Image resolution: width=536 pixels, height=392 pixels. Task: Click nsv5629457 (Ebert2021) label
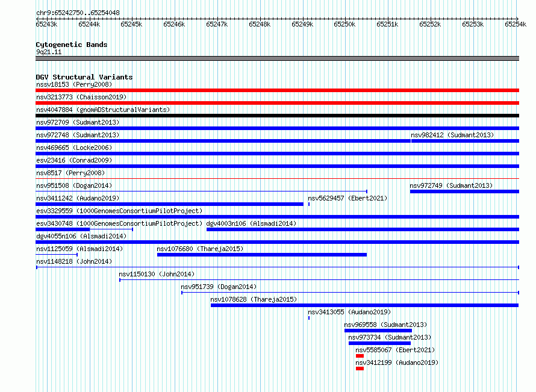tap(347, 198)
